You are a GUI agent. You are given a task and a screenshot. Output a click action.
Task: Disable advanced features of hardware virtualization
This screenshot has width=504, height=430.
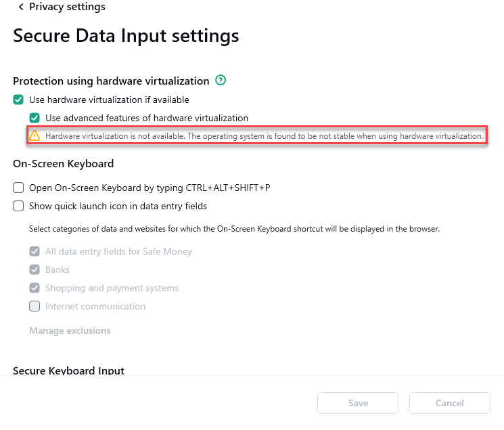click(35, 118)
